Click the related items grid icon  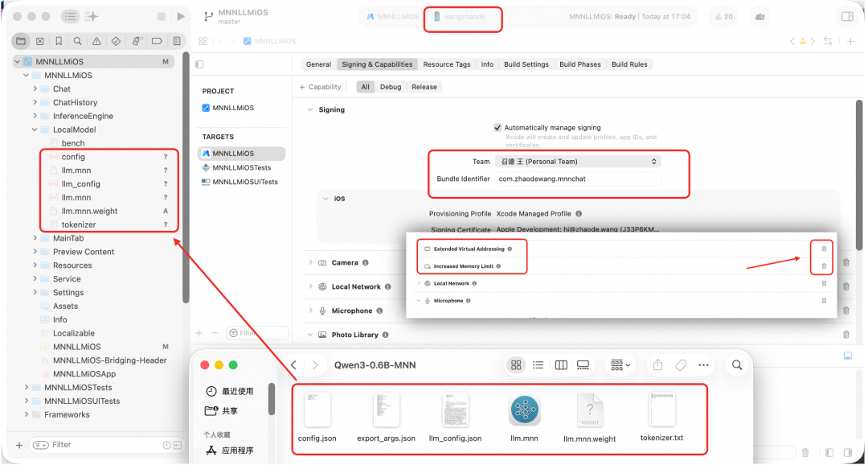click(x=203, y=41)
